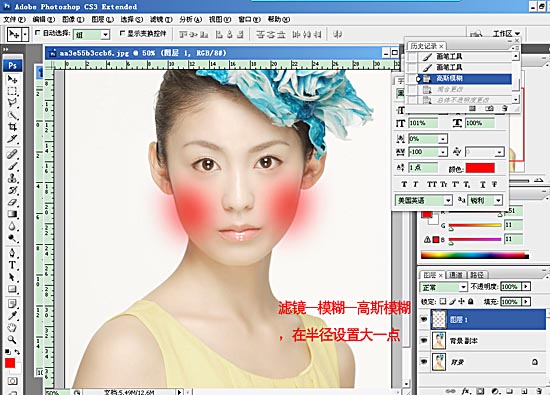The width and height of the screenshot is (550, 395).
Task: Click foreground color swatch in toolbox
Action: click(10, 363)
